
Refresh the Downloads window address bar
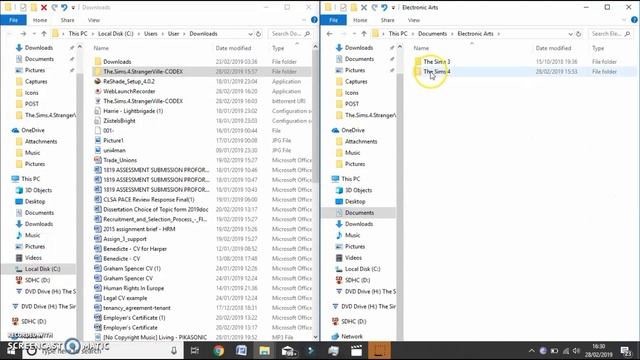coord(259,34)
